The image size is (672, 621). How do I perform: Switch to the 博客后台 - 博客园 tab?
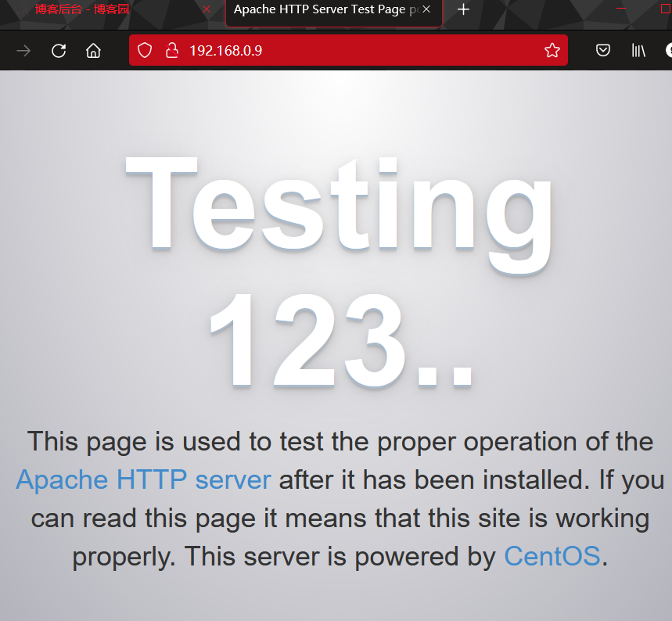(x=81, y=9)
